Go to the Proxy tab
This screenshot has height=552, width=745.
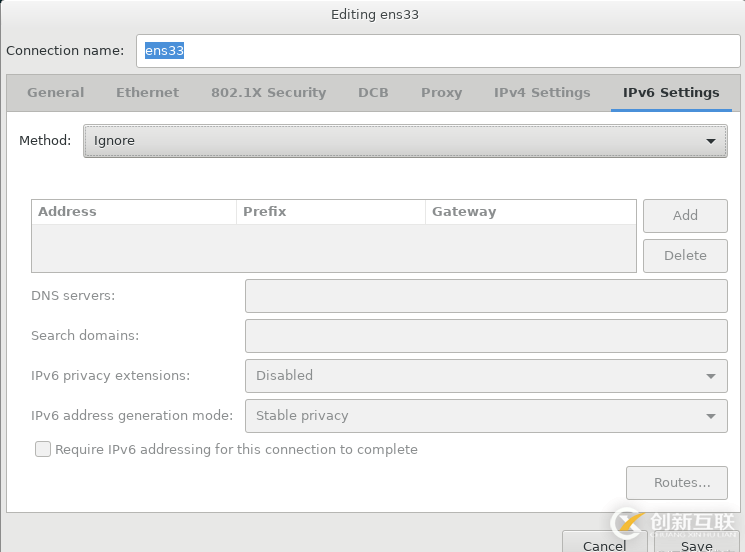tap(441, 93)
